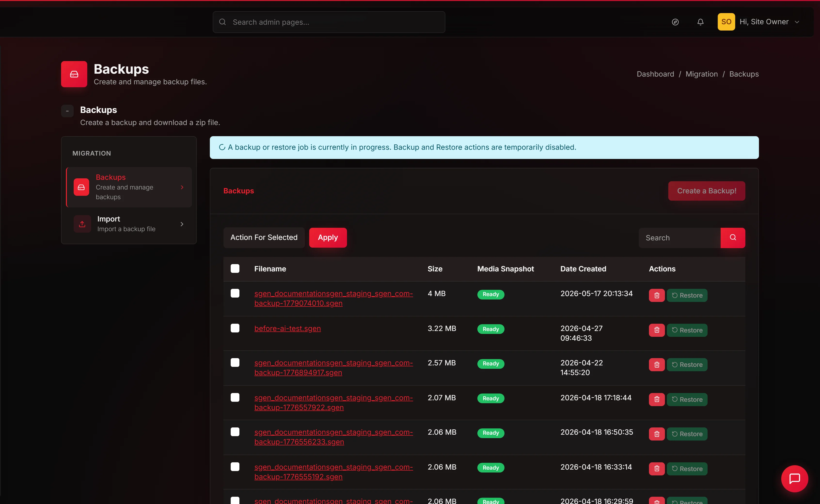
Task: Open the backup-1776556233.sgen filename link
Action: [x=334, y=437]
